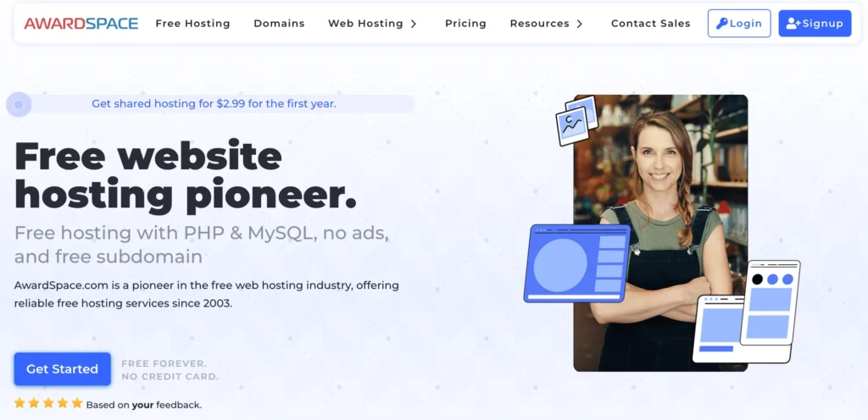Expand the Resources chevron
The image size is (868, 420).
tap(580, 24)
